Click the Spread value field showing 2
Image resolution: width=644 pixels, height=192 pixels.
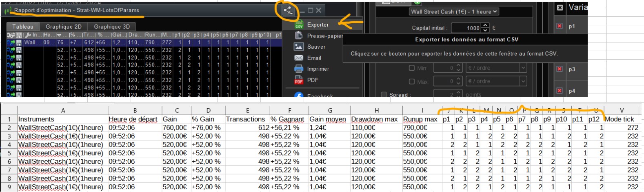coord(444,94)
